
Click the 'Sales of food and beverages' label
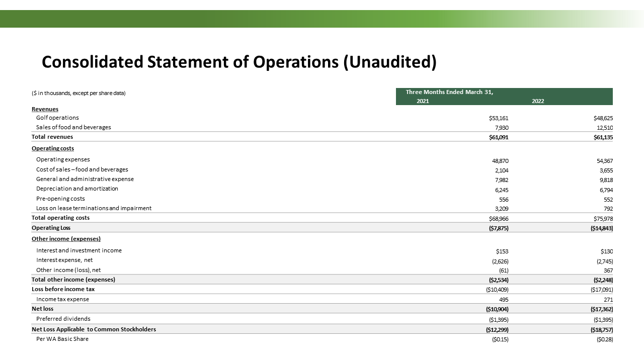tap(73, 127)
